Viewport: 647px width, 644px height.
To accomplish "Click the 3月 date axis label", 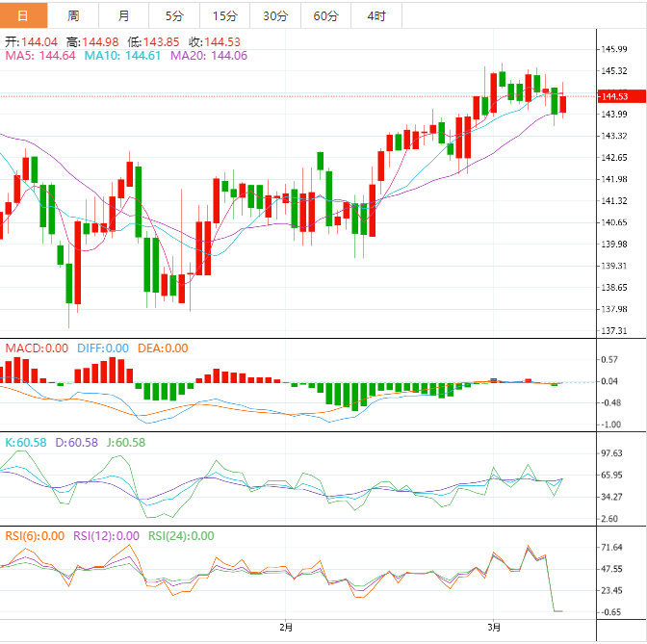I will 495,627.
